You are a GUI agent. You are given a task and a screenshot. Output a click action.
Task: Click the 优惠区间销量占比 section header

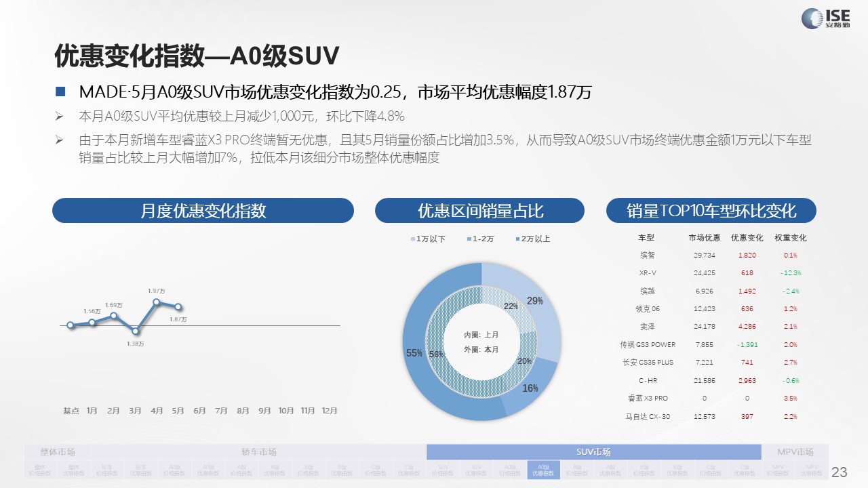tap(479, 210)
